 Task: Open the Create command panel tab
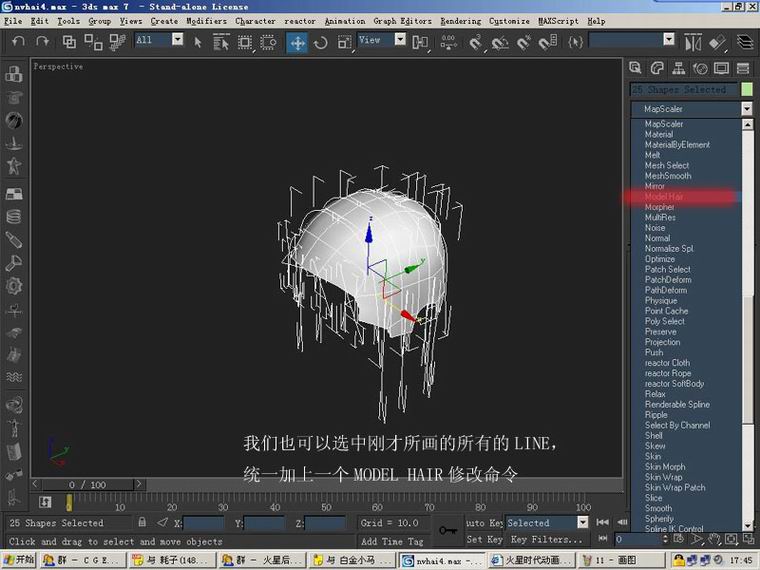[635, 68]
